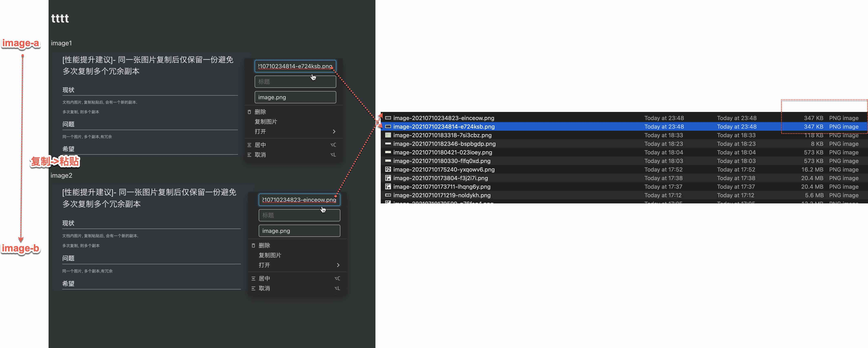Select file row image-20210710234814-e724ksb.png
The width and height of the screenshot is (868, 348).
pos(444,127)
